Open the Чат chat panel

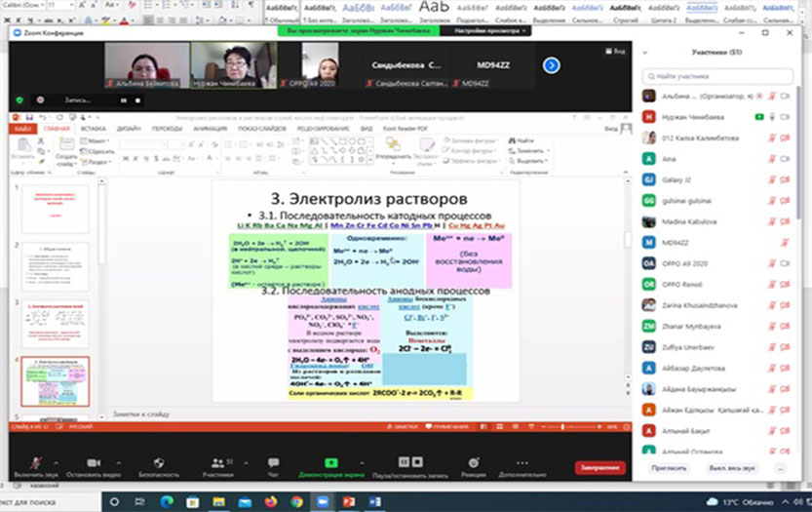point(273,463)
